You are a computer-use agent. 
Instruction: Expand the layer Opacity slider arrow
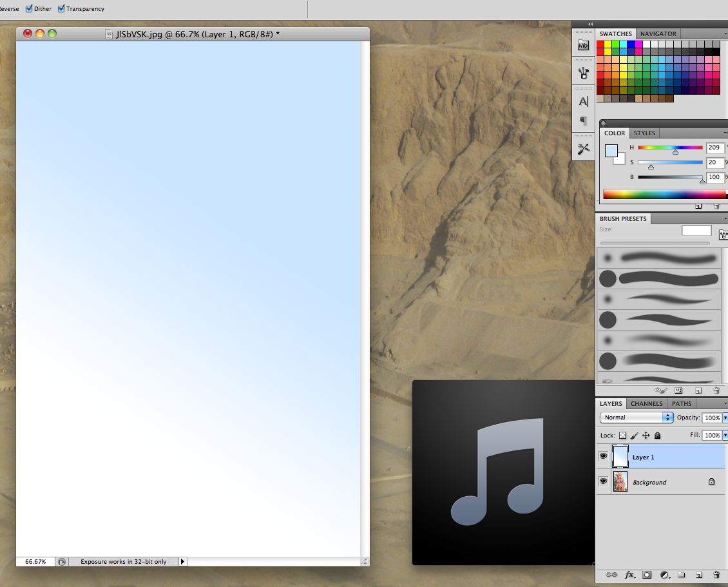tap(725, 418)
